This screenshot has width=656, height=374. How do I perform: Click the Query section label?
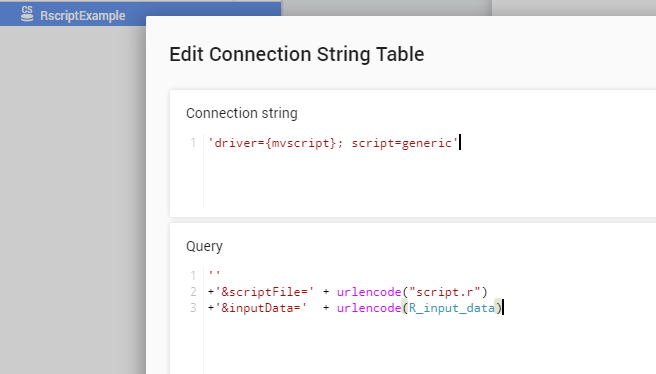coord(204,246)
